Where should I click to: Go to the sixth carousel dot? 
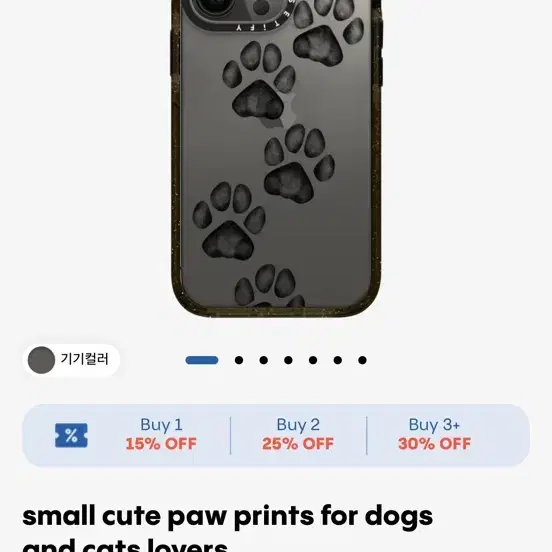pos(337,360)
